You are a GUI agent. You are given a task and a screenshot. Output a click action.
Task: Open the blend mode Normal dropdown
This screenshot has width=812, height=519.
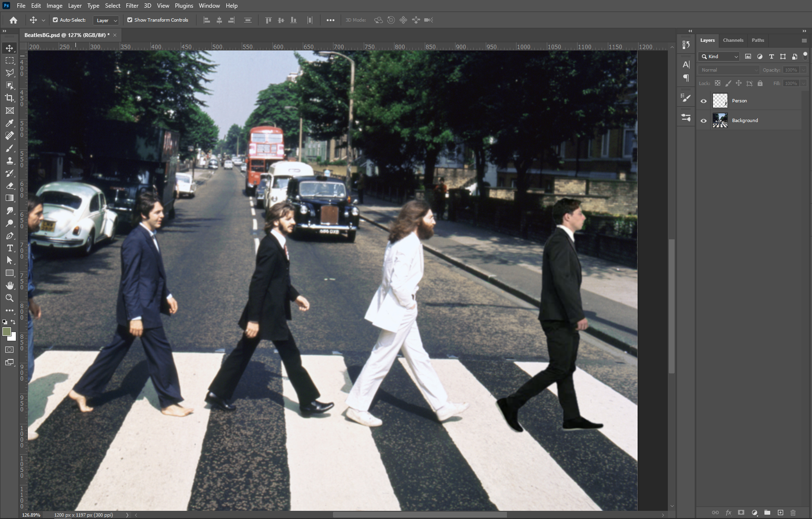(x=729, y=70)
